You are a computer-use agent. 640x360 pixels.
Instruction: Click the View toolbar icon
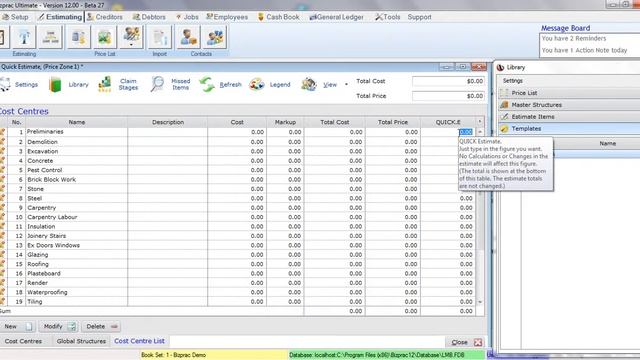(309, 84)
